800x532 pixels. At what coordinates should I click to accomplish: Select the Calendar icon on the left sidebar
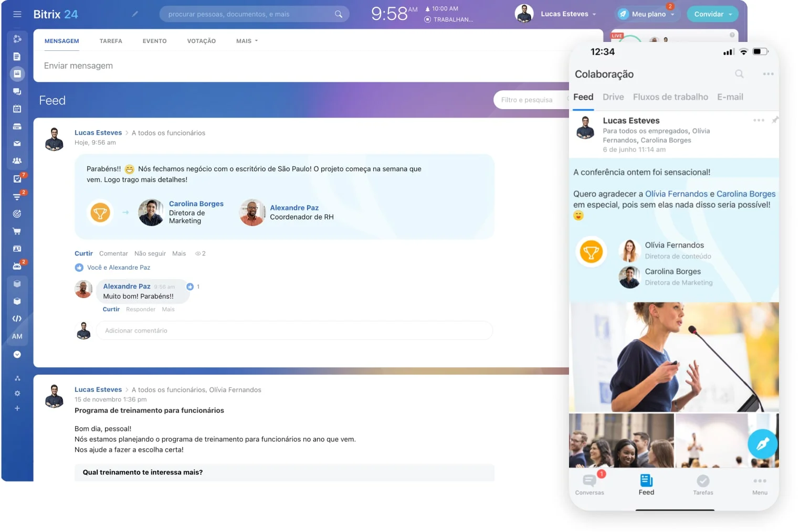(x=17, y=109)
